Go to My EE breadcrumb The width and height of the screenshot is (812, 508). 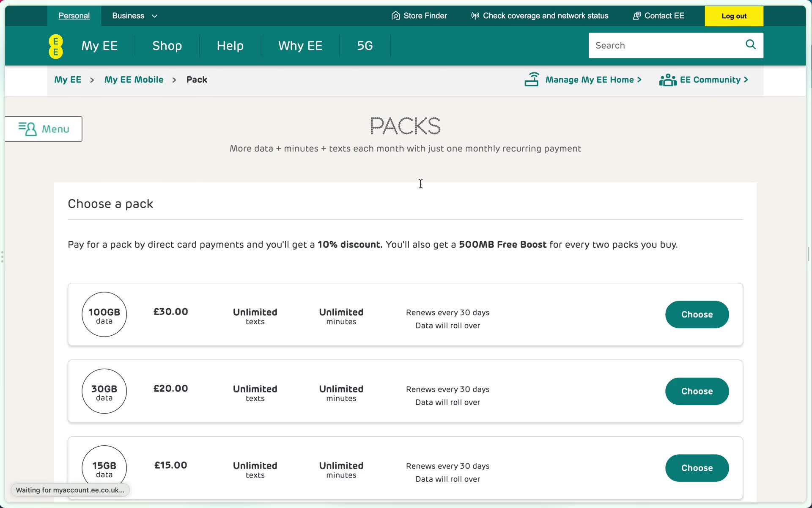(68, 80)
